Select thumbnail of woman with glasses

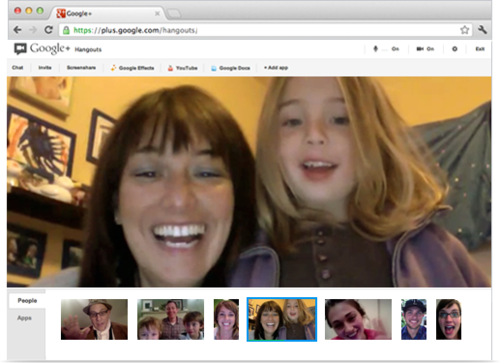click(x=449, y=319)
